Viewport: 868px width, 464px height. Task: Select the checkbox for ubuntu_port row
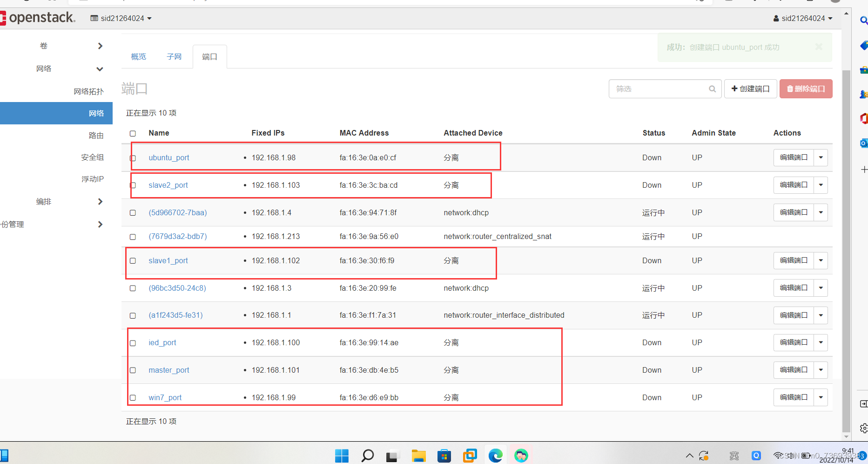[133, 157]
